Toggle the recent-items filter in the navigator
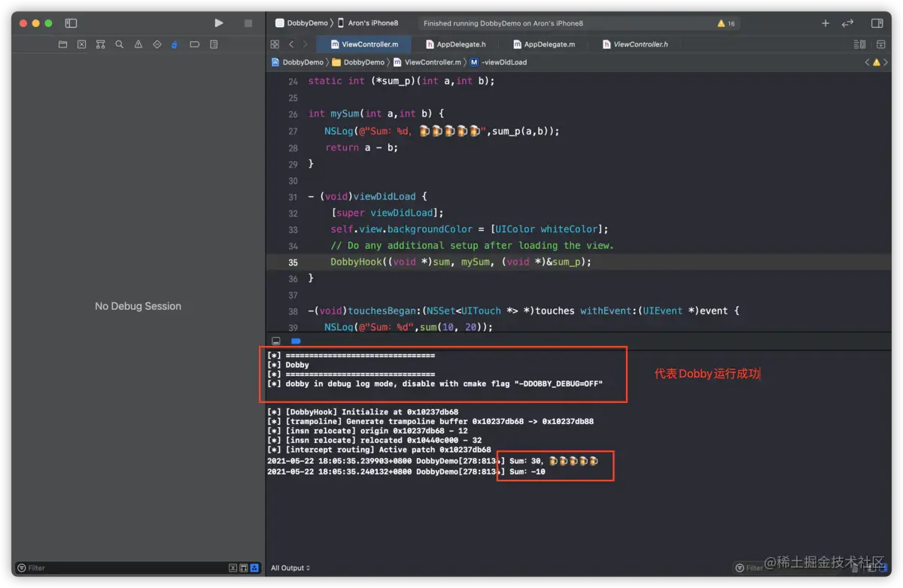The width and height of the screenshot is (903, 588). [233, 568]
